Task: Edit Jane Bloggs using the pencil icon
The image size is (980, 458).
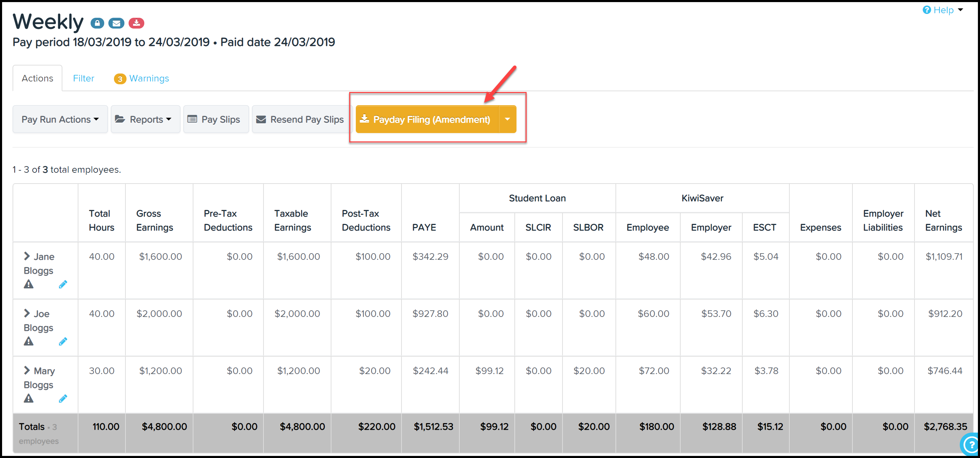Action: 63,284
